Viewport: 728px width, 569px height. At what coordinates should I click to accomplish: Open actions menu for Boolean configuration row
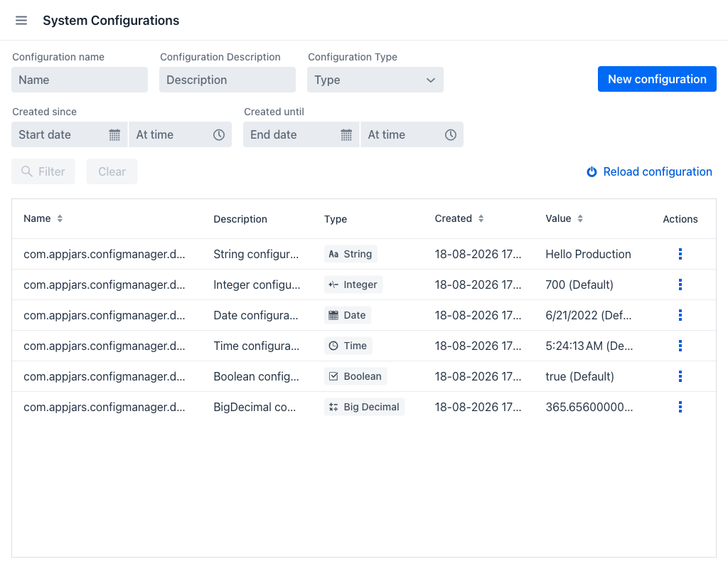(680, 377)
